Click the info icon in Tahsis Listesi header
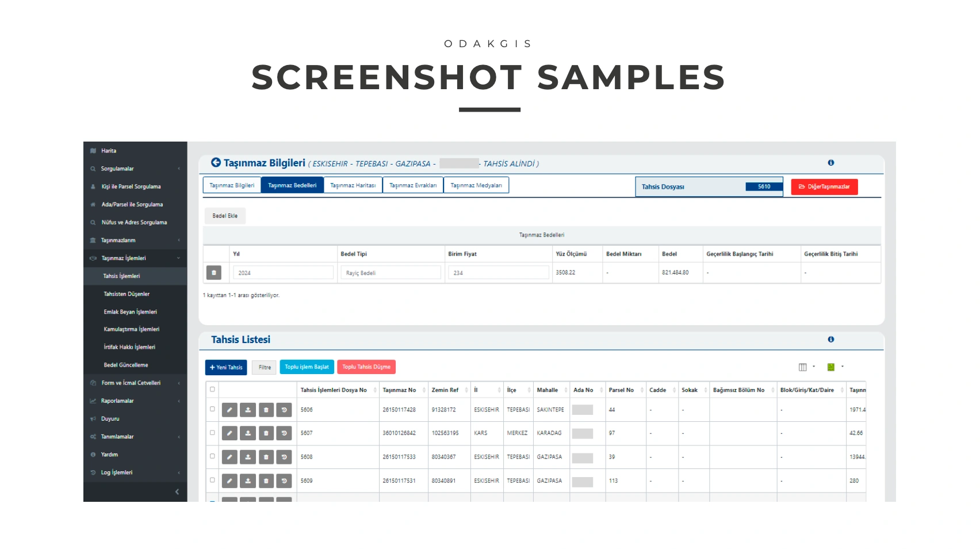Screen dimensions: 980x549 tap(830, 340)
